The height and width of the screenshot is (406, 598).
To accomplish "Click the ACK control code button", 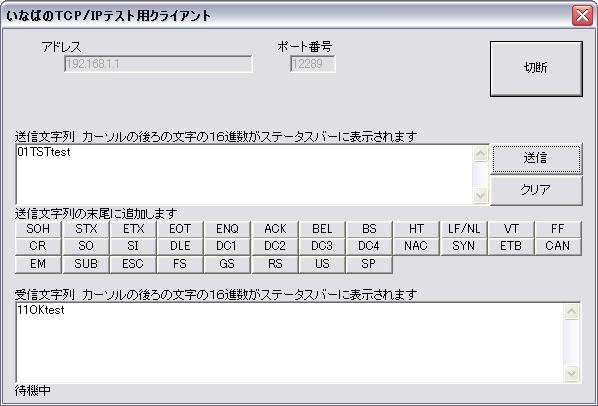I will (x=275, y=229).
